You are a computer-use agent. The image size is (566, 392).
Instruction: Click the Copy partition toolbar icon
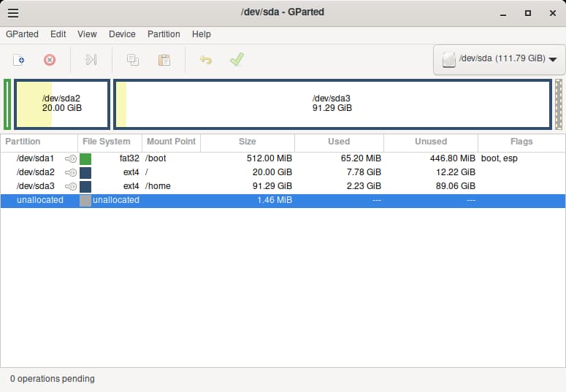(132, 60)
